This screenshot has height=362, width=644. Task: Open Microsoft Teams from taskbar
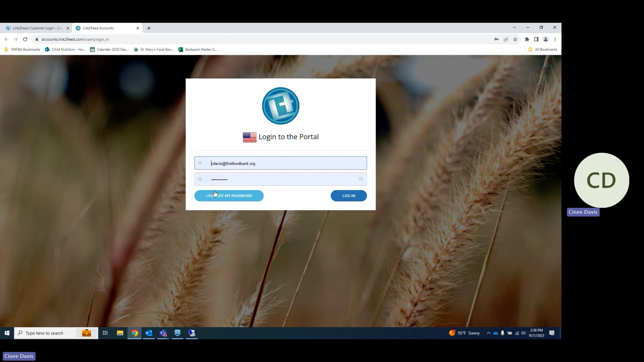click(163, 333)
